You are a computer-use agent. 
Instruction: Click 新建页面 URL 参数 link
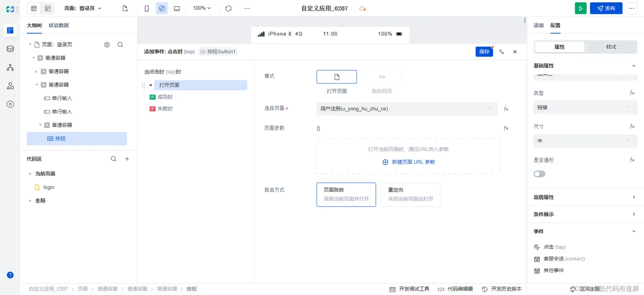tap(409, 162)
